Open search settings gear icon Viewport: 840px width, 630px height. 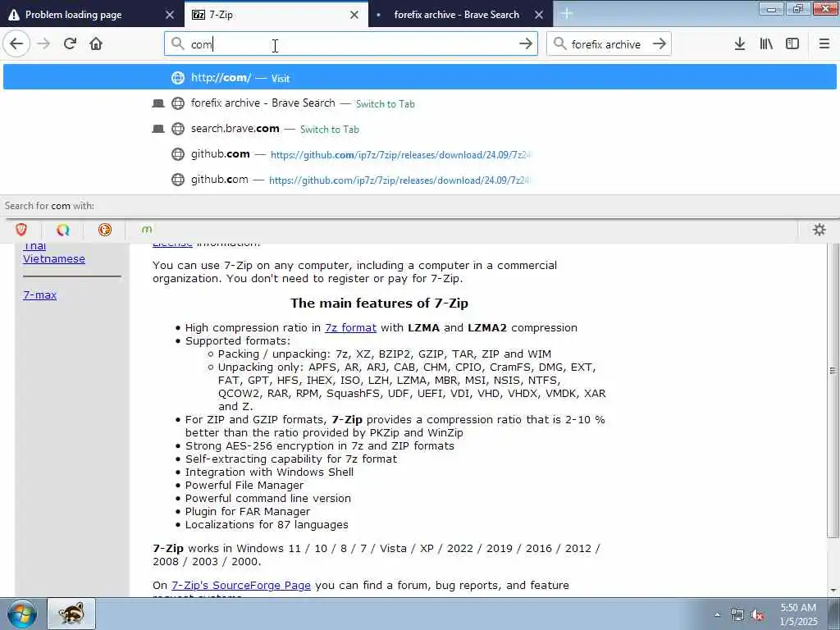[x=819, y=230]
